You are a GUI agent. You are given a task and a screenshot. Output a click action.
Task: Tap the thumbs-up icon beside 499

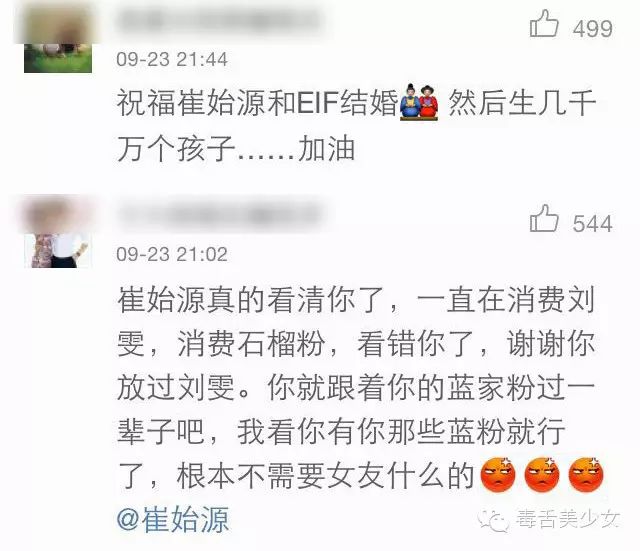(544, 24)
